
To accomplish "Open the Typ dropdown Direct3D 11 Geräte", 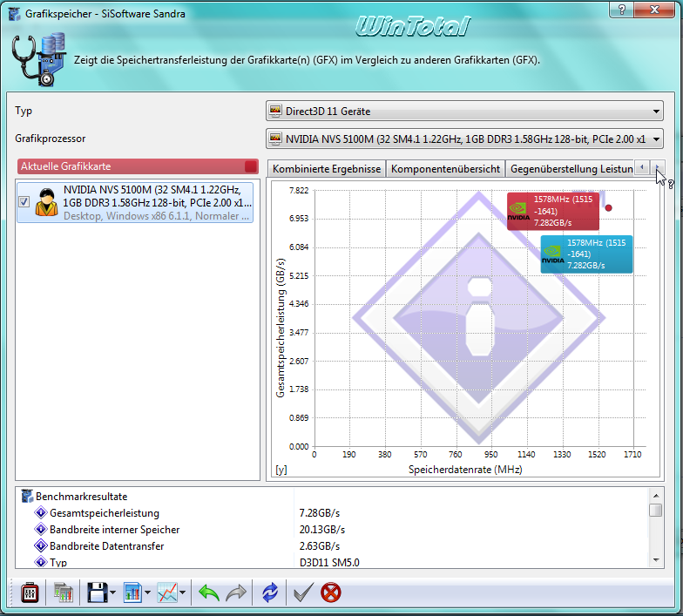I will (x=464, y=112).
